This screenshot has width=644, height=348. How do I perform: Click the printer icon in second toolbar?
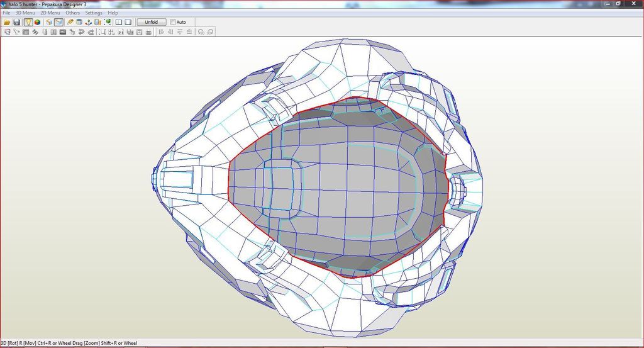(148, 32)
